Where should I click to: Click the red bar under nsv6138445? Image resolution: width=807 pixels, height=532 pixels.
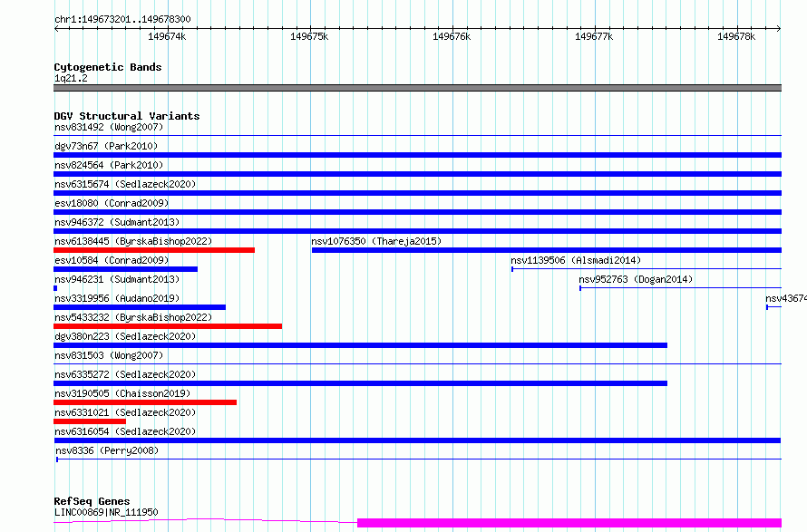pyautogui.click(x=154, y=250)
